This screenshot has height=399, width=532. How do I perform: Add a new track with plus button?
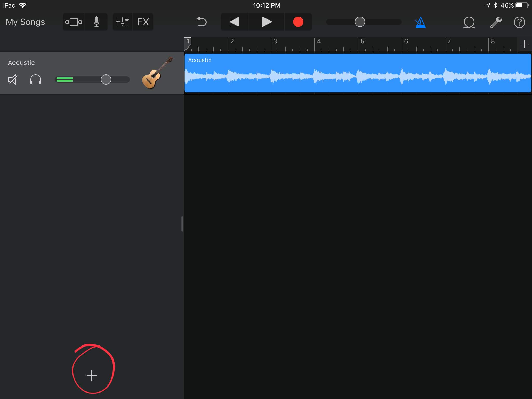[x=92, y=376]
